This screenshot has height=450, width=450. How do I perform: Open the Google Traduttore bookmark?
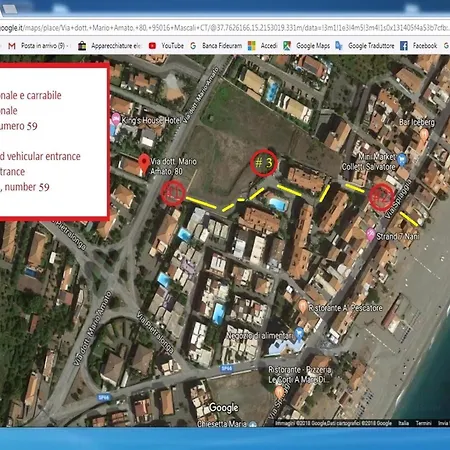365,46
